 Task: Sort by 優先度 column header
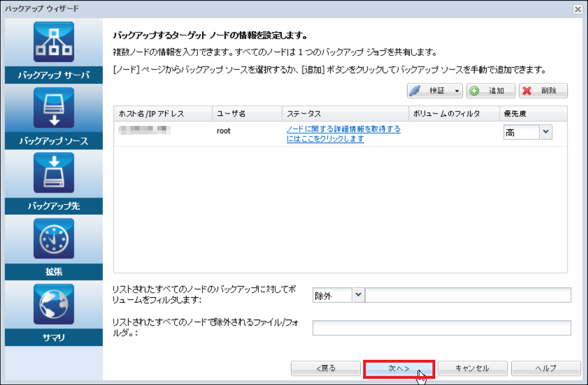[533, 114]
